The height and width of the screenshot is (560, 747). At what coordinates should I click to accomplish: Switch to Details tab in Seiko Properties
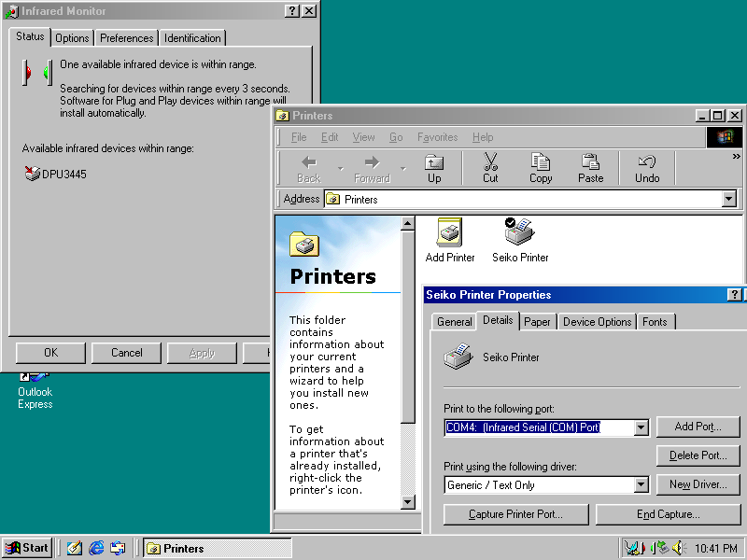pyautogui.click(x=498, y=320)
